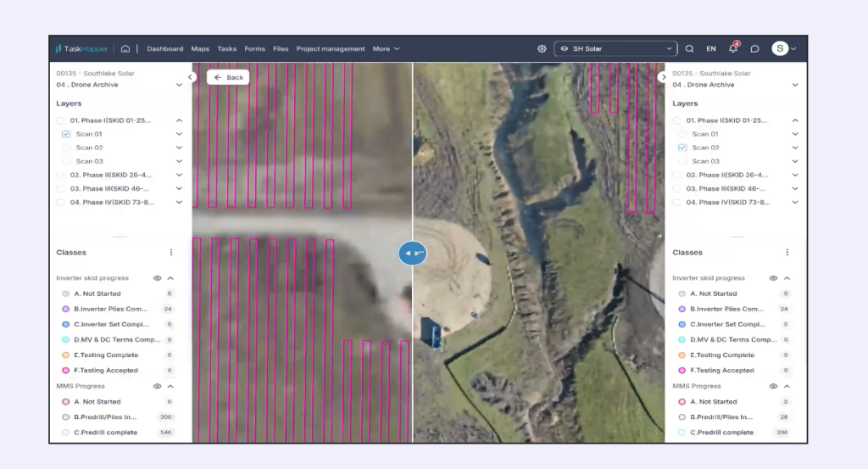Screen dimensions: 868x469
Task: Open the Maps menu item
Action: pos(200,49)
